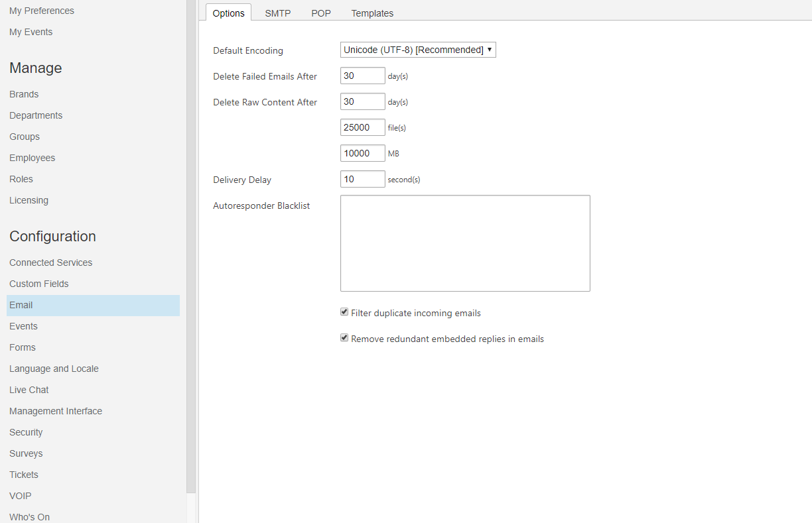Open Live Chat configuration
This screenshot has width=812, height=523.
pyautogui.click(x=29, y=390)
